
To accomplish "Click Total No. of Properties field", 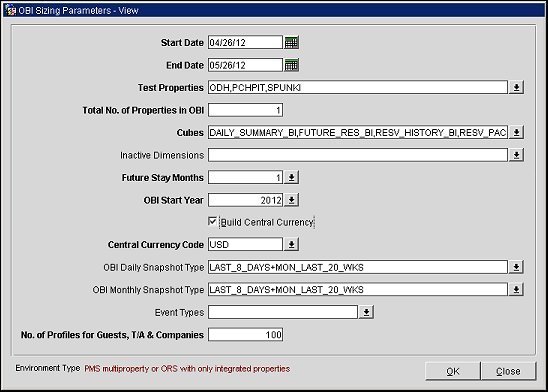I will [x=245, y=110].
